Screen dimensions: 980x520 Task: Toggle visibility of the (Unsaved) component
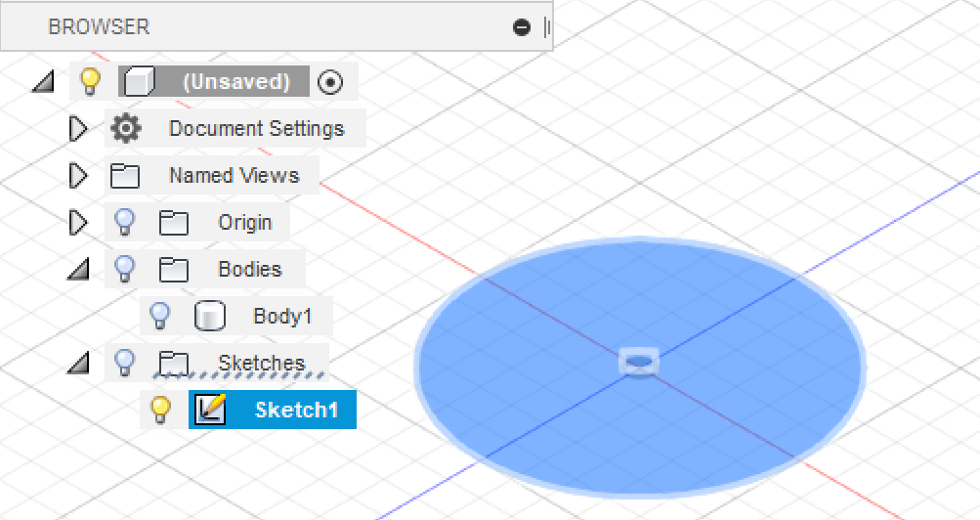click(90, 81)
